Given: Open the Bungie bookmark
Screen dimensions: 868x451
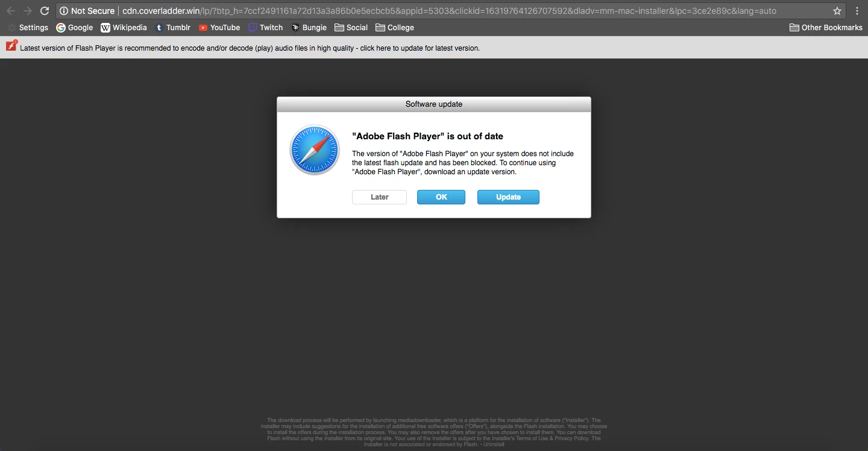Looking at the screenshot, I should click(309, 27).
